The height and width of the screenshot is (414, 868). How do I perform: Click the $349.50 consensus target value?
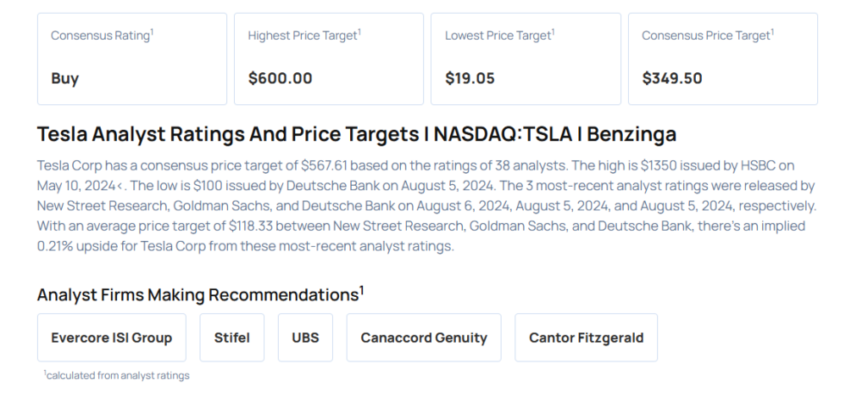[x=671, y=78]
